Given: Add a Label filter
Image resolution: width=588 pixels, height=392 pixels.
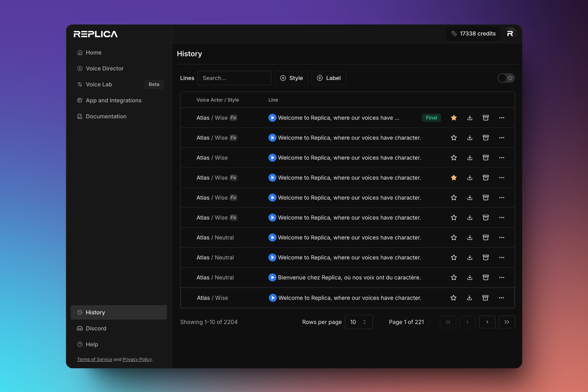Looking at the screenshot, I should click(329, 78).
